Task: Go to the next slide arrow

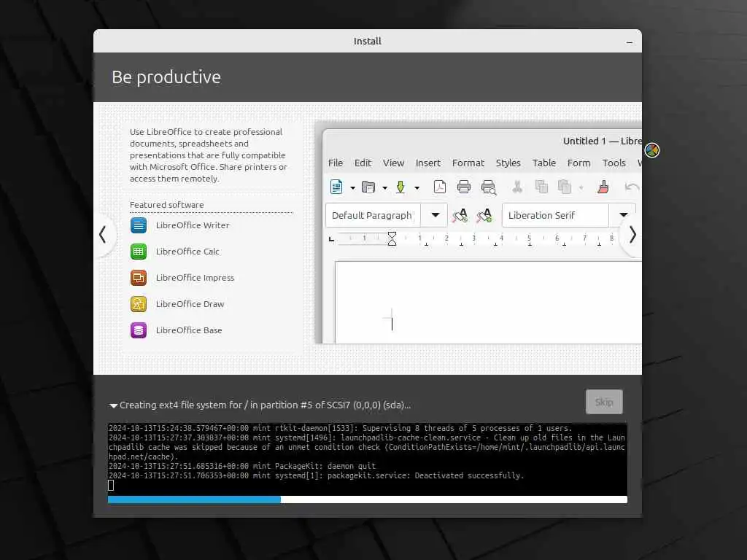Action: point(632,235)
